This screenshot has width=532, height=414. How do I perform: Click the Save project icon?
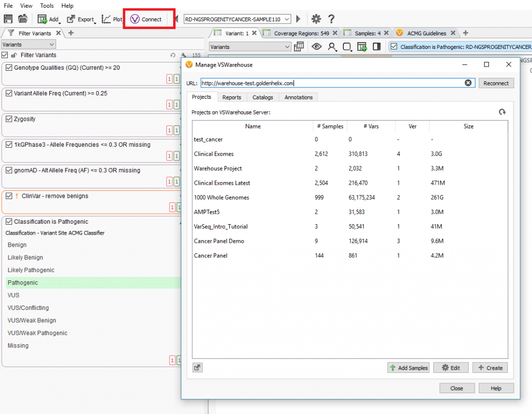pyautogui.click(x=8, y=19)
